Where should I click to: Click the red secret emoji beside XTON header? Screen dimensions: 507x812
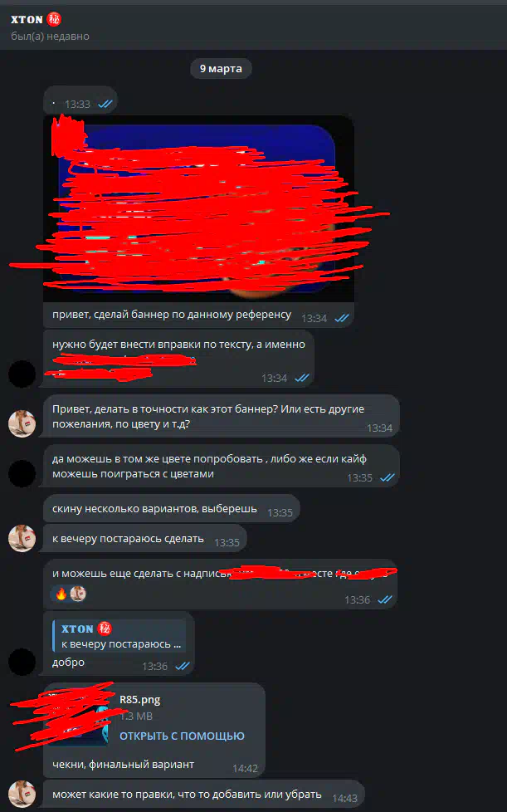point(54,20)
